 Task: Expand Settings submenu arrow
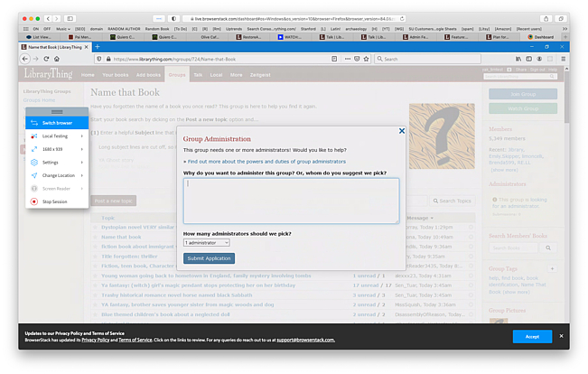point(82,162)
